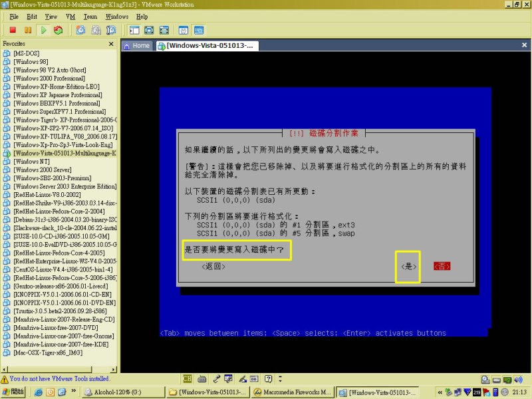Select the <是> Yes button in partition dialog
The image size is (532, 399).
pos(408,267)
